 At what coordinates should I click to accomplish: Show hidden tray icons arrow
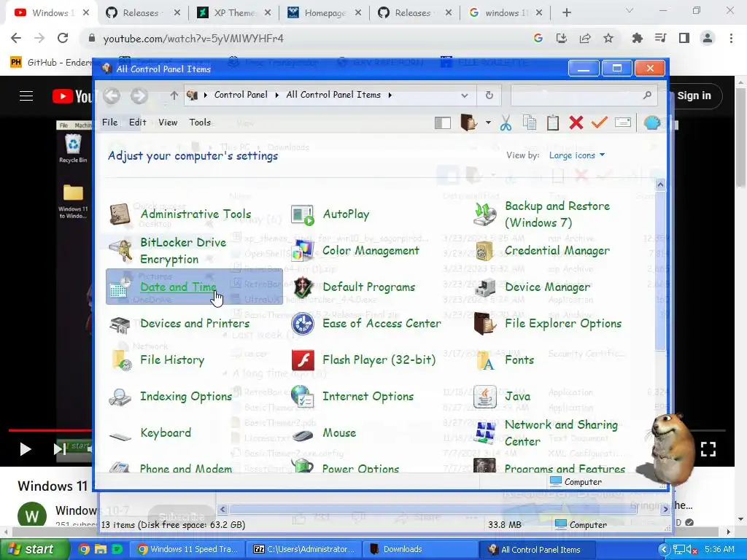point(664,550)
